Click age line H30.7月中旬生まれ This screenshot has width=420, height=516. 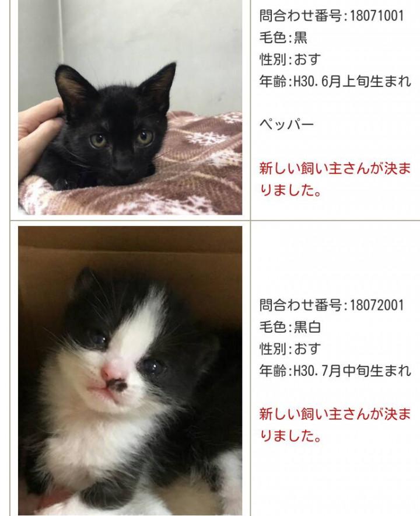click(335, 371)
